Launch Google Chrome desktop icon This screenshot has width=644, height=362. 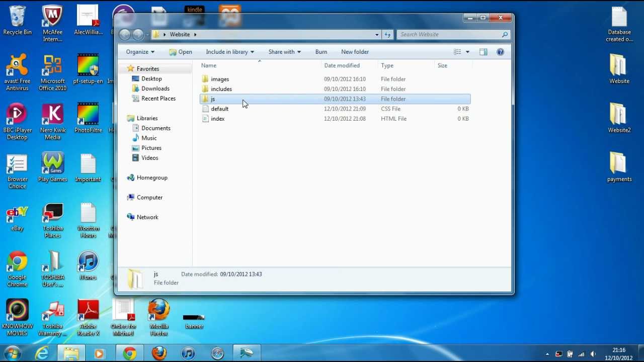(x=17, y=269)
